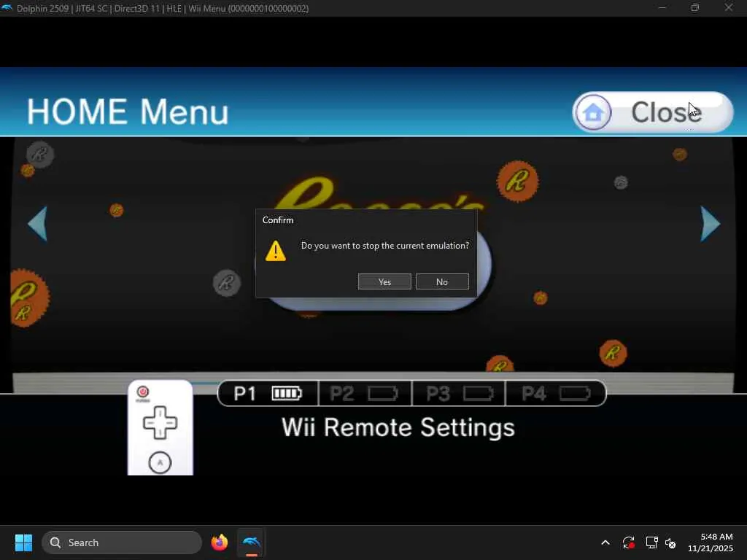Viewport: 747px width, 560px height.
Task: Open the Windows Start menu
Action: click(23, 542)
